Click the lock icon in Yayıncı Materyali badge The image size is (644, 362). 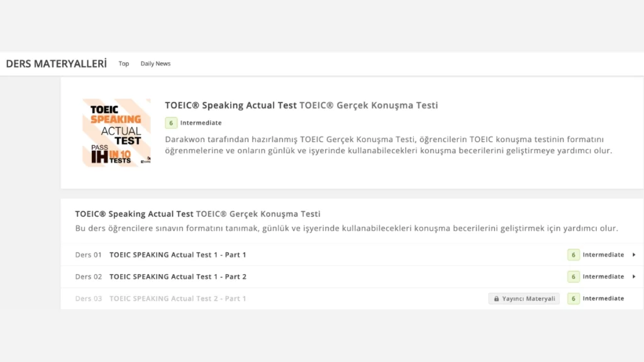pyautogui.click(x=496, y=299)
